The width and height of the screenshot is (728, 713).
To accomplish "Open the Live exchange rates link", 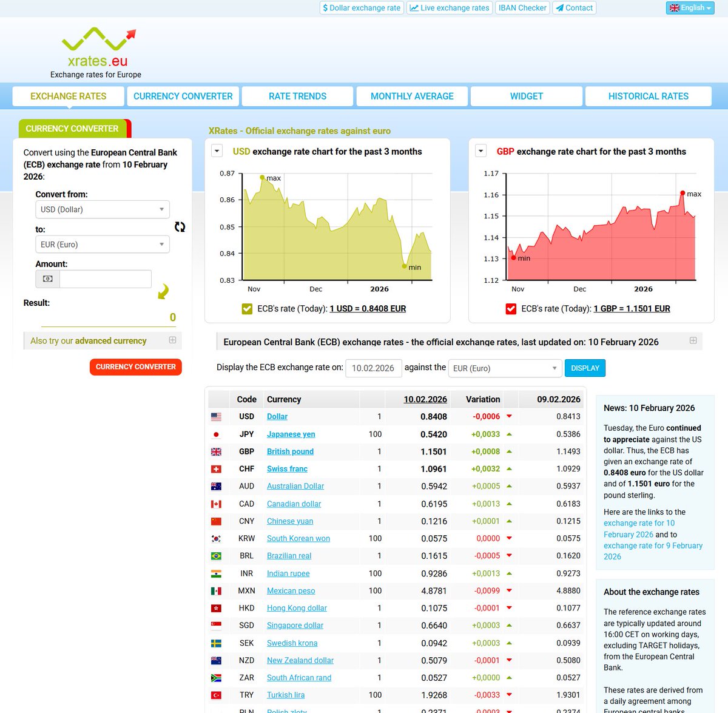I will [x=449, y=8].
